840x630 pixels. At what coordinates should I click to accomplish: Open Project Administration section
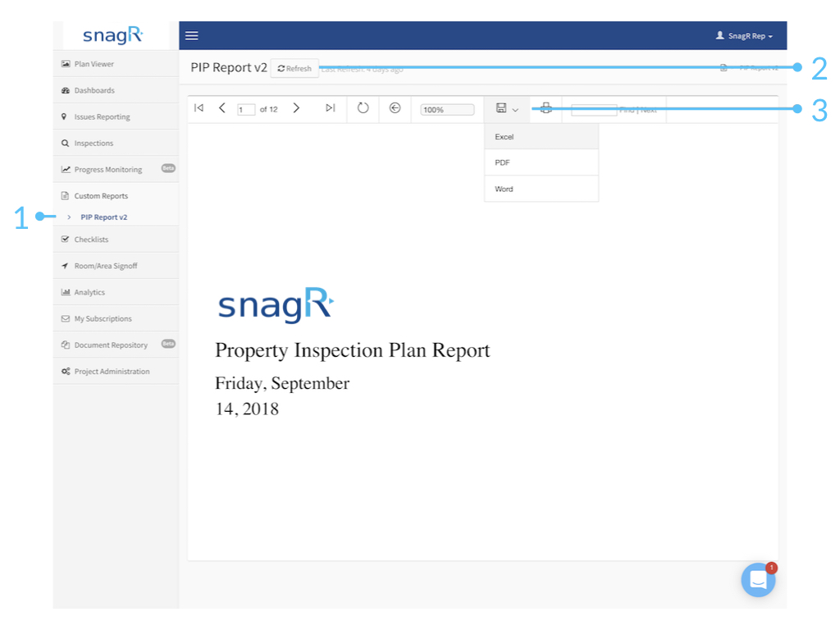coord(116,372)
